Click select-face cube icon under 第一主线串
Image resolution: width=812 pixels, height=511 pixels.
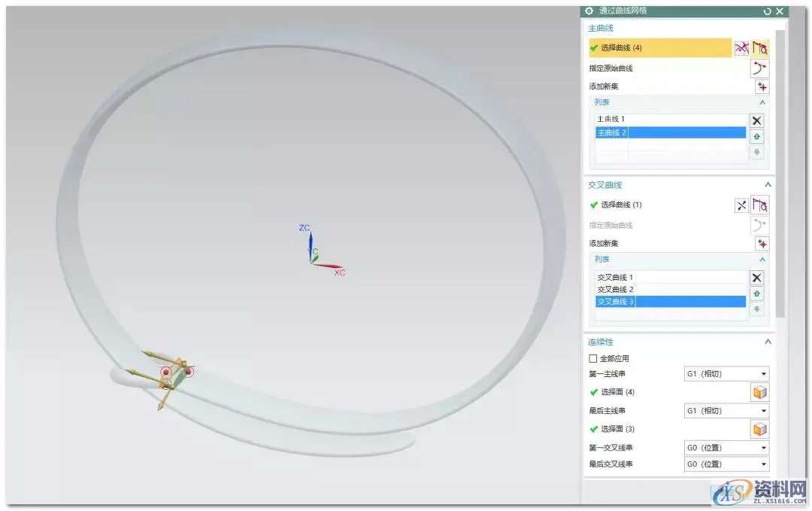760,392
